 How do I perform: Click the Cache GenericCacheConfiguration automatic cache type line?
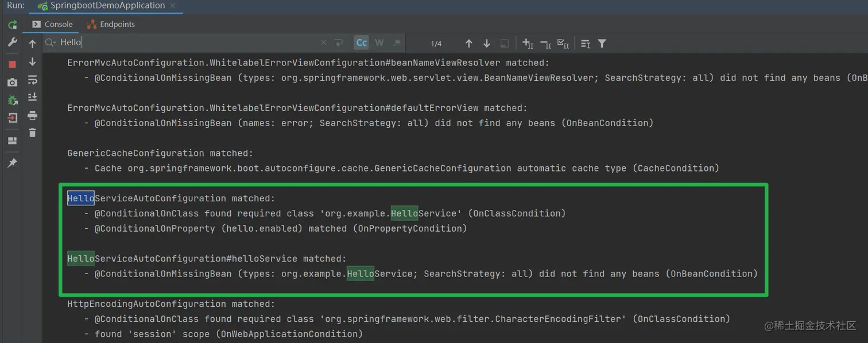(401, 168)
